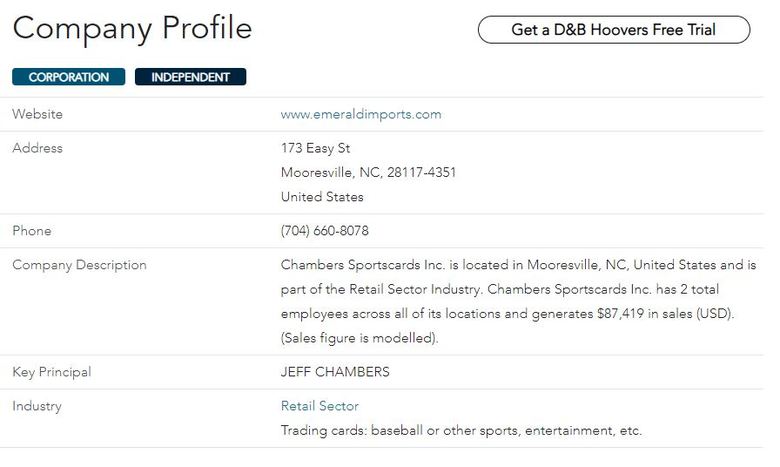Click the Get a D&B Hoovers Free Trial button
Viewport: 780px width, 467px height.
[x=614, y=30]
